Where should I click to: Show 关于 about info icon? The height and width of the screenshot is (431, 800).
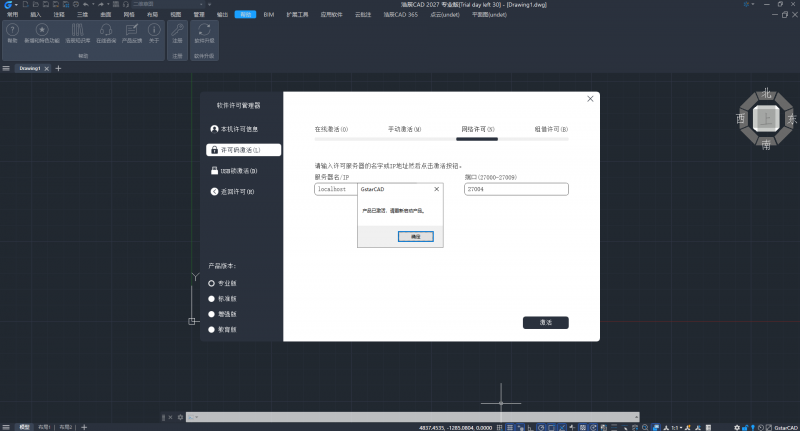coord(154,33)
